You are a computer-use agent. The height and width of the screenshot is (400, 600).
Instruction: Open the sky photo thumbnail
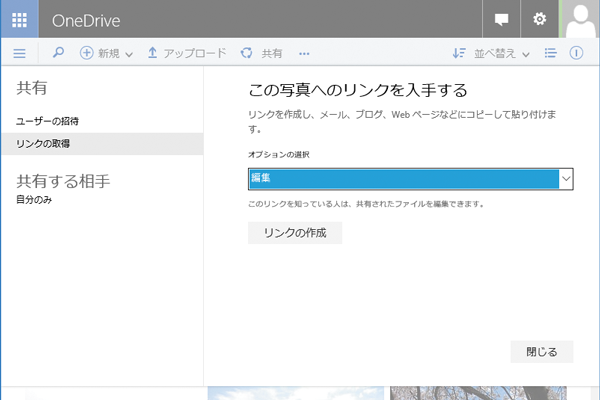pos(296,393)
